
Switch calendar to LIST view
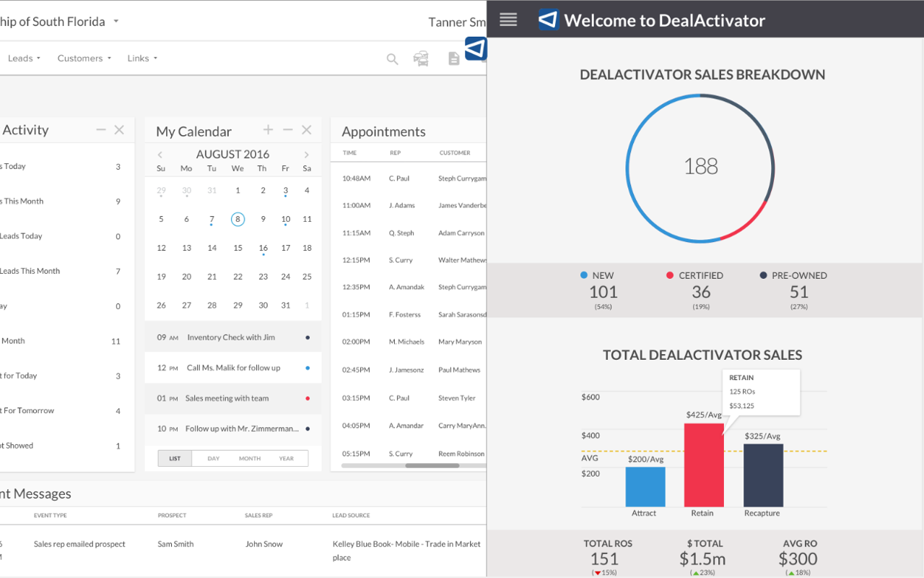click(x=175, y=458)
